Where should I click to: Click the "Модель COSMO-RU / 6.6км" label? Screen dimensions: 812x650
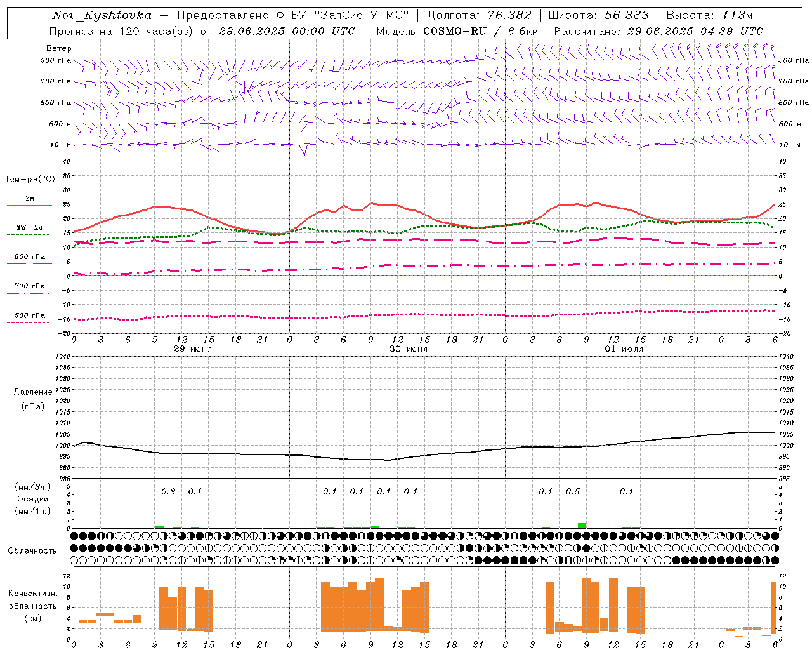[457, 31]
